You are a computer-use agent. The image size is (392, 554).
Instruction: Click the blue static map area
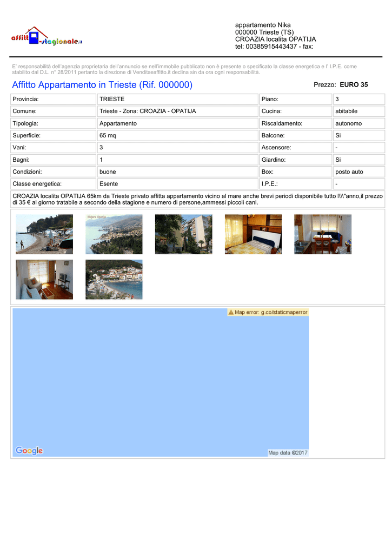point(161,382)
